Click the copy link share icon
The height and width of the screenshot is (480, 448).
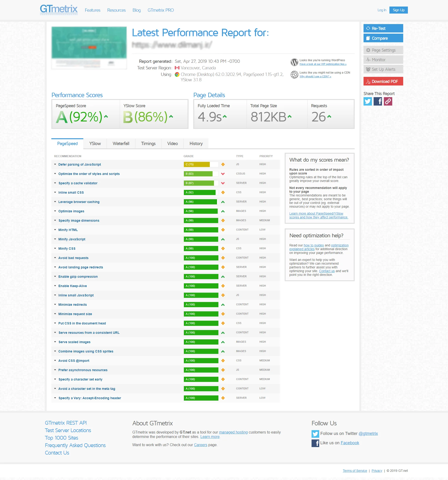point(388,101)
